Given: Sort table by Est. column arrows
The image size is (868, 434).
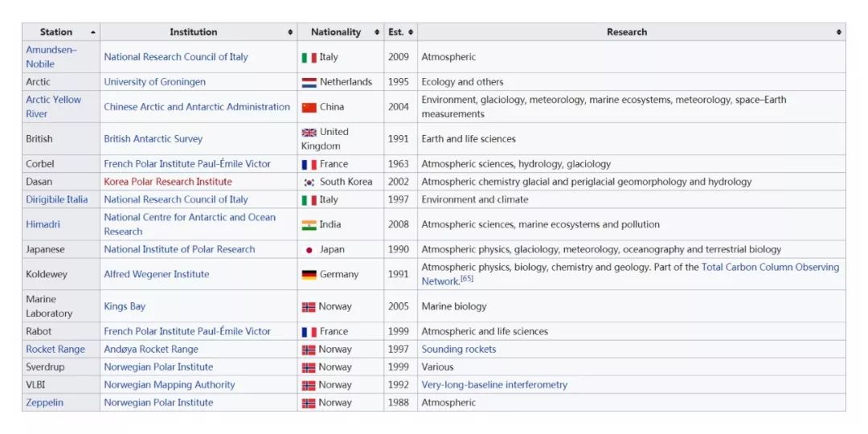Looking at the screenshot, I should 411,33.
